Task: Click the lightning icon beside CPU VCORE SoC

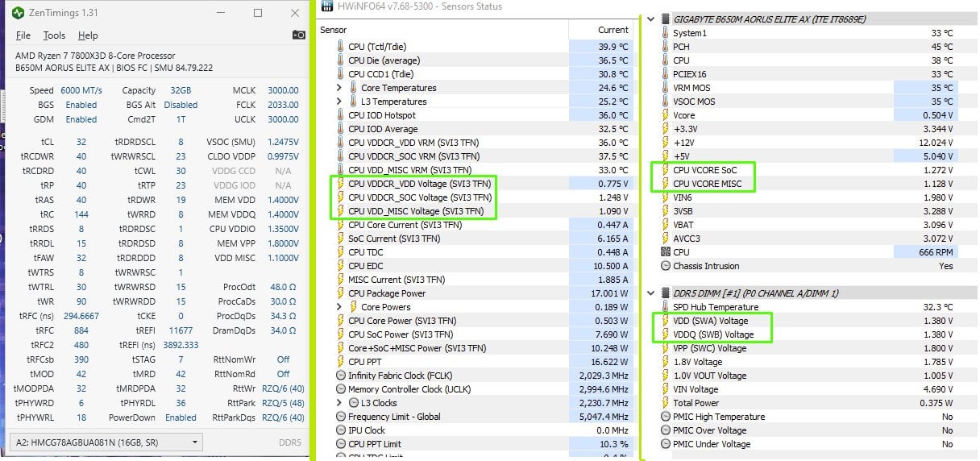Action: tap(665, 170)
